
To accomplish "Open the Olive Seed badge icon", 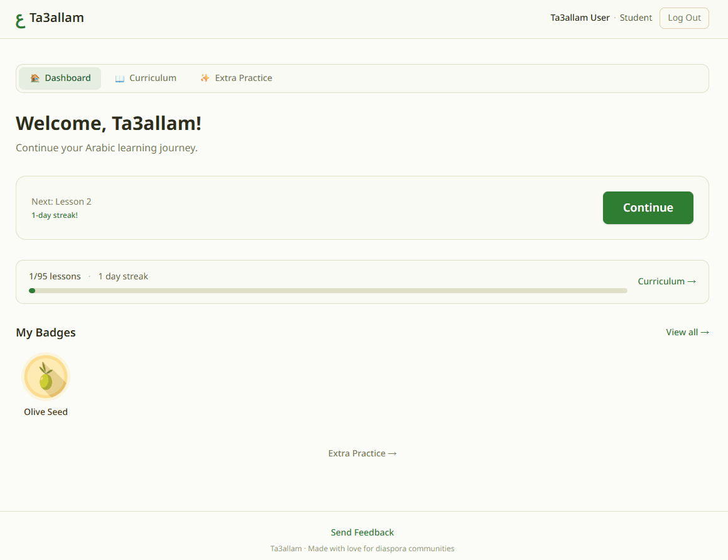I will 46,377.
